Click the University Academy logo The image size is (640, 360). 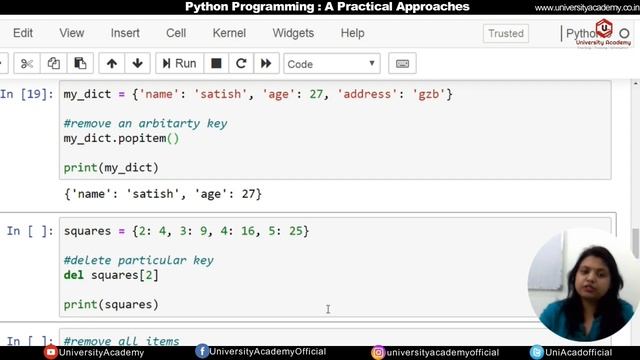[x=604, y=33]
